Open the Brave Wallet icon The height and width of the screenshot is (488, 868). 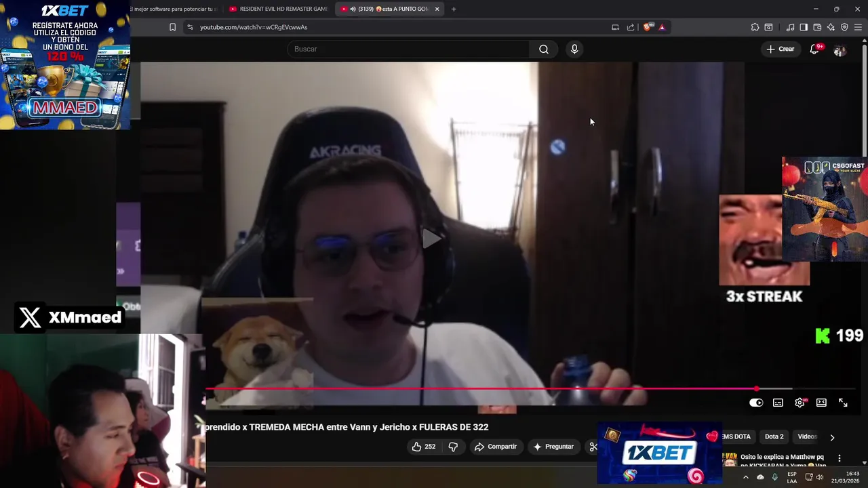(817, 27)
